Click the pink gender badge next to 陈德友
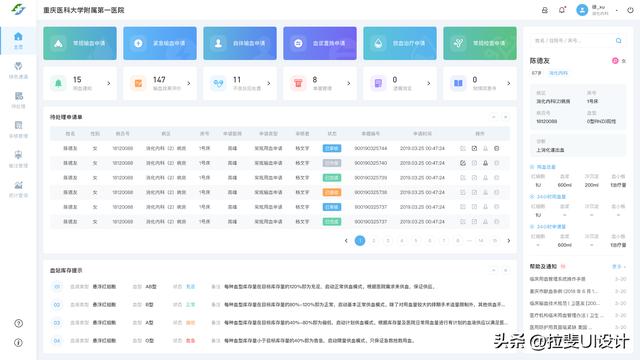 coord(615,61)
